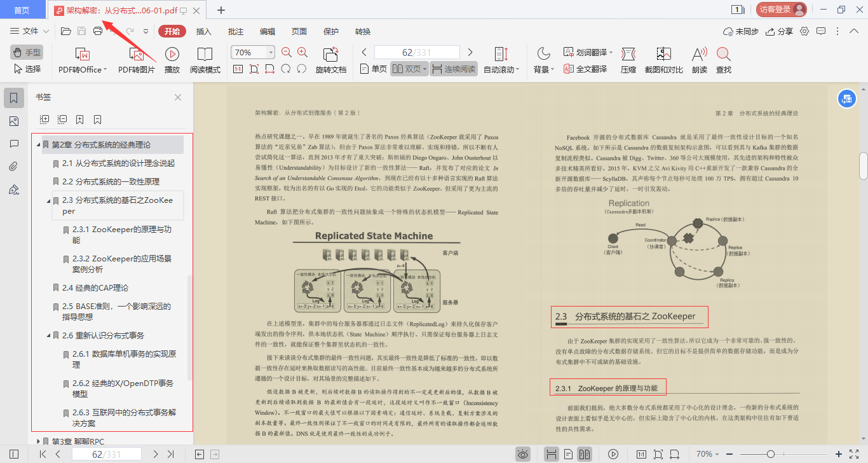Click the 旋转文档 rotate document tool
The width and height of the screenshot is (868, 463).
[x=331, y=61]
